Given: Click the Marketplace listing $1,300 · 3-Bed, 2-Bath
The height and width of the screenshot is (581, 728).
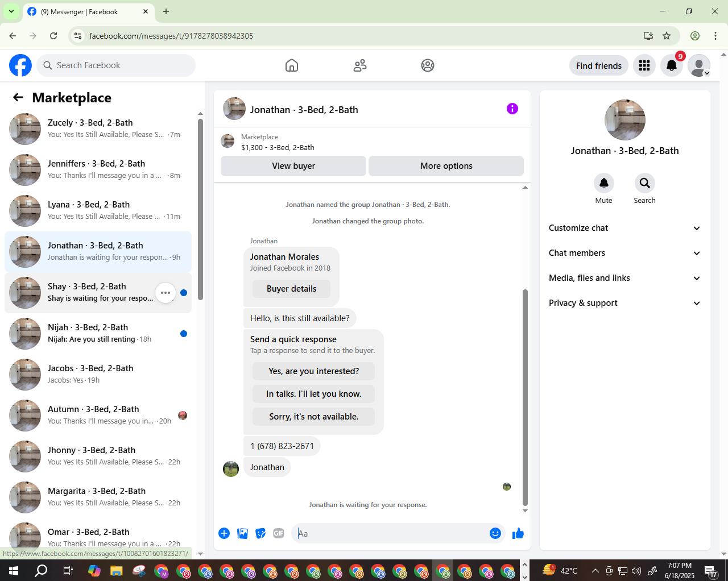Looking at the screenshot, I should click(278, 147).
